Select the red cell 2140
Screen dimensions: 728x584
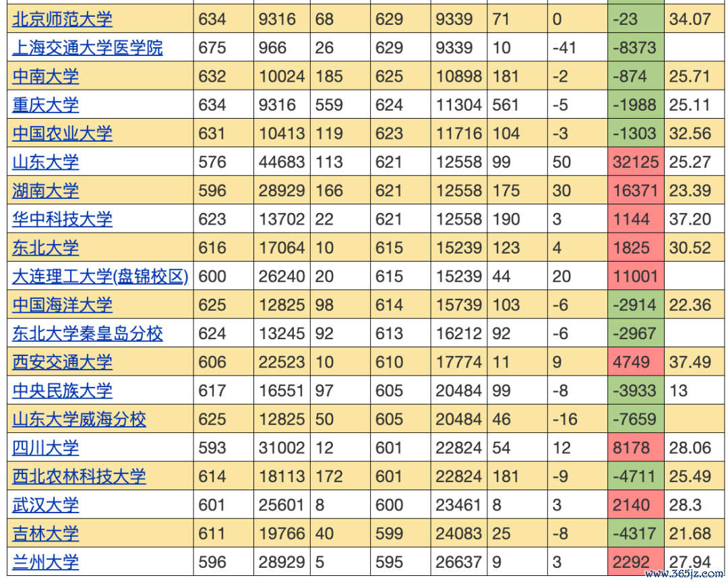[x=636, y=505]
